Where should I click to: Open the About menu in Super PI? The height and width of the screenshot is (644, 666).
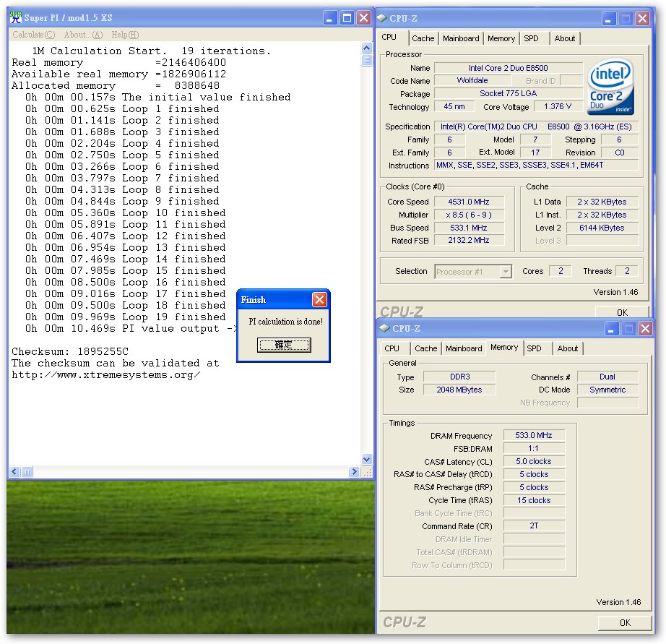[x=83, y=35]
